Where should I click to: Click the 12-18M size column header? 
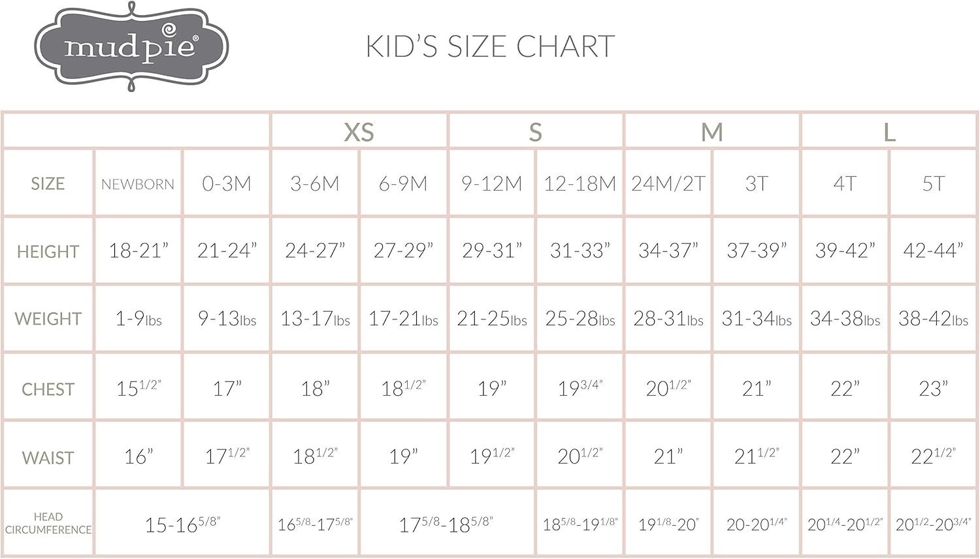[x=580, y=184]
